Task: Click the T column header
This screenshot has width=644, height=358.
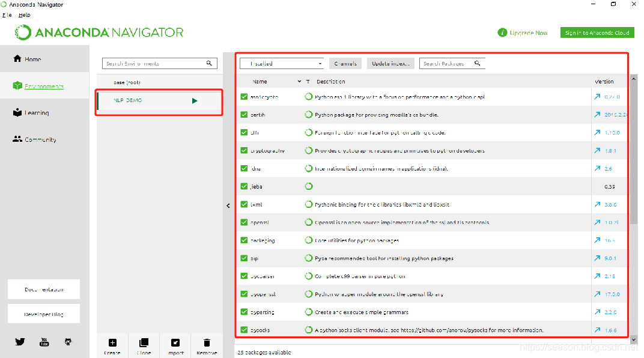Action: pyautogui.click(x=308, y=81)
